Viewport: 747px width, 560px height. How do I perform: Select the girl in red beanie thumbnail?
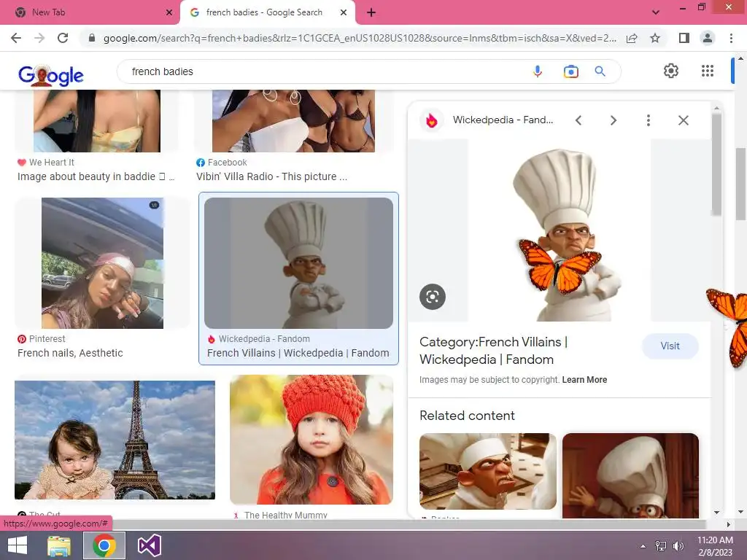311,439
